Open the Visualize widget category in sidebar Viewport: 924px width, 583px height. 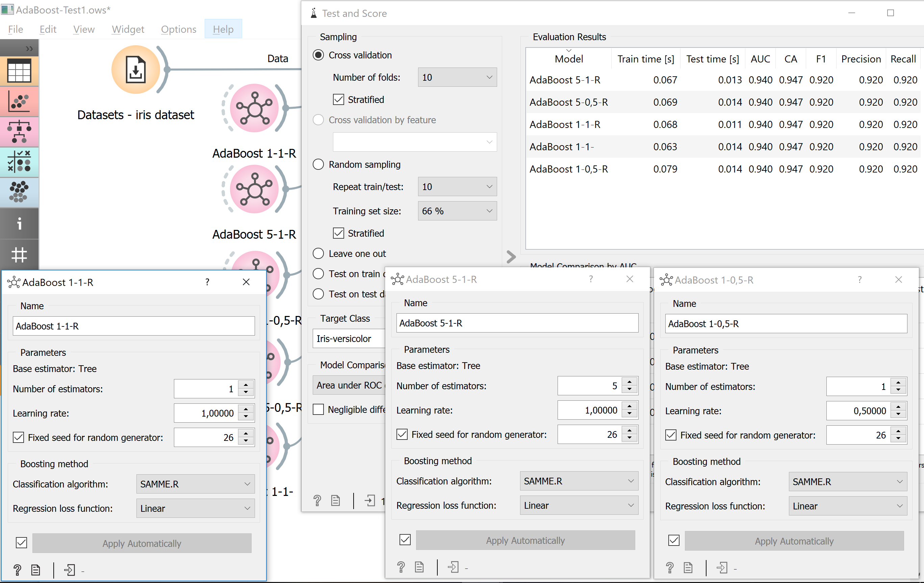19,102
